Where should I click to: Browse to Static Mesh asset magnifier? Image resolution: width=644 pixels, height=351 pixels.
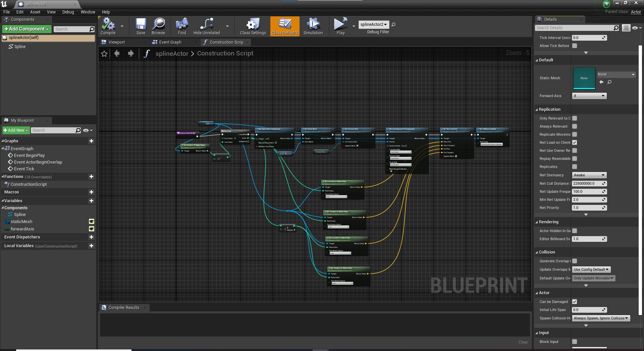[x=609, y=82]
